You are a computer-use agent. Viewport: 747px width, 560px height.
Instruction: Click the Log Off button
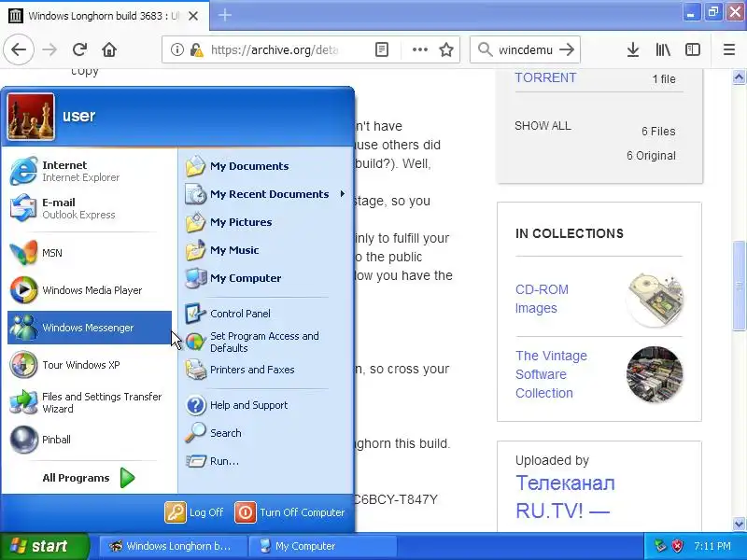(x=194, y=512)
